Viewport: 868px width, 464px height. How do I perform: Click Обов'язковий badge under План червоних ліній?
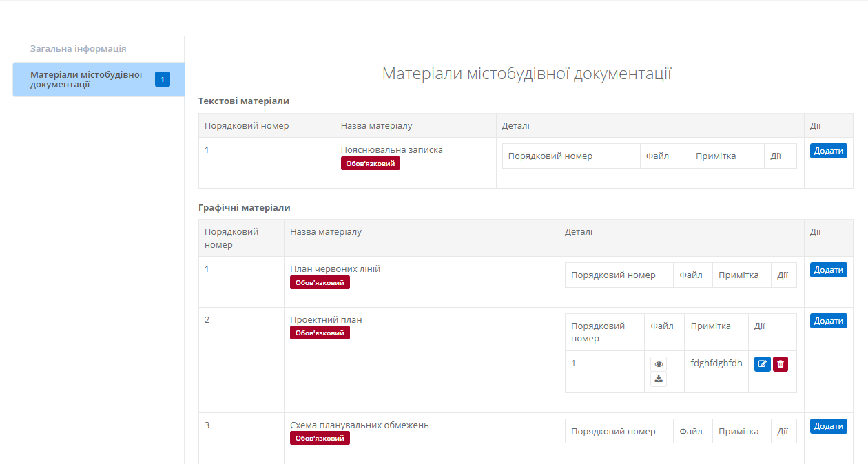[320, 282]
